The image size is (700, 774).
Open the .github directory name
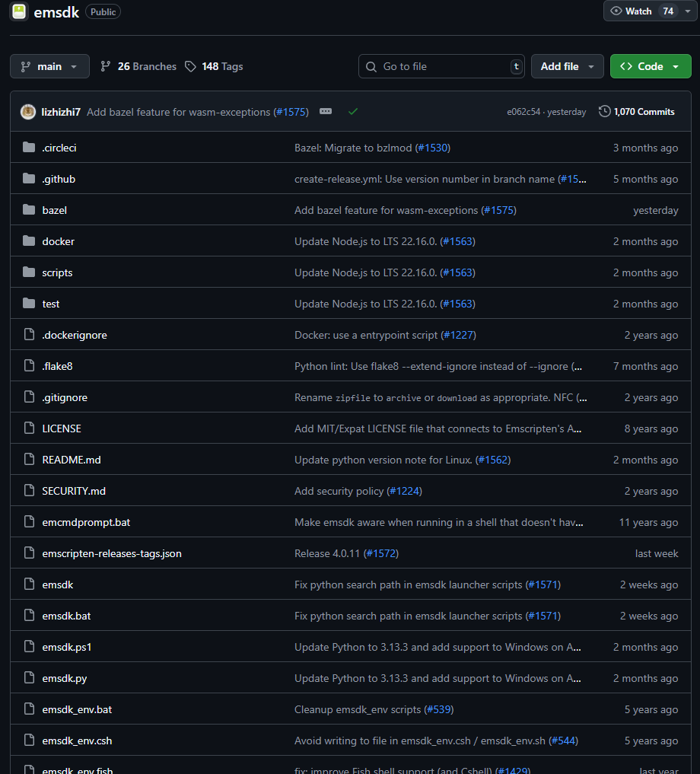point(59,179)
